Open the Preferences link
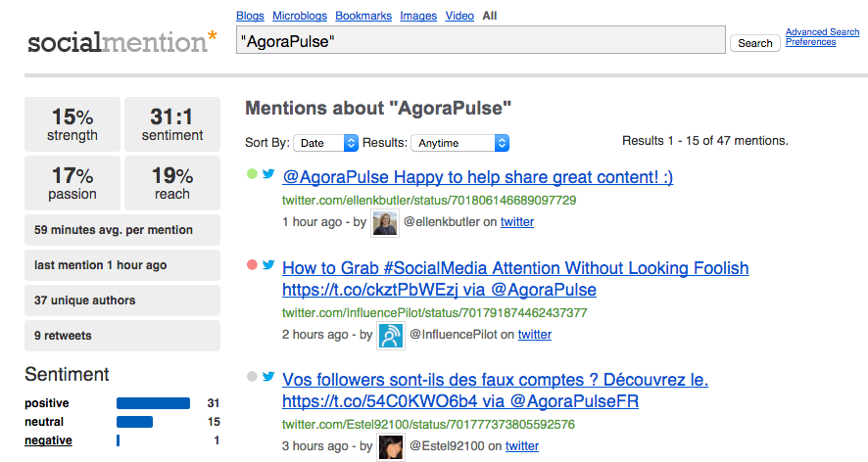The height and width of the screenshot is (462, 868). [810, 42]
